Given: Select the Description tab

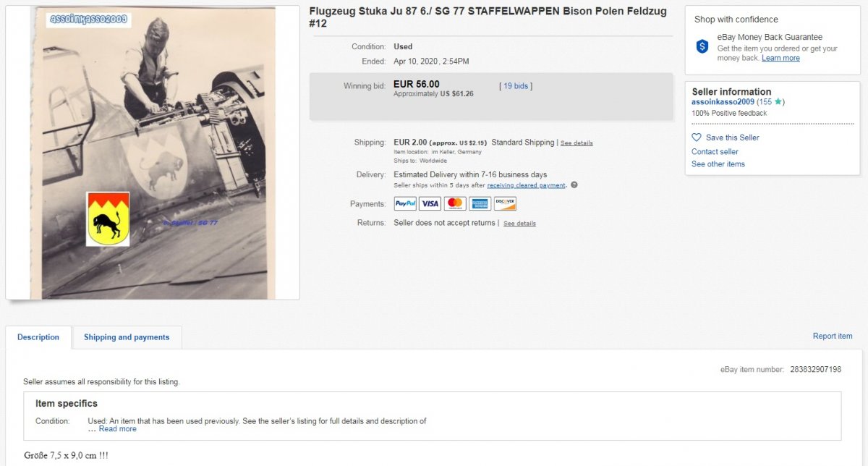Looking at the screenshot, I should coord(38,337).
